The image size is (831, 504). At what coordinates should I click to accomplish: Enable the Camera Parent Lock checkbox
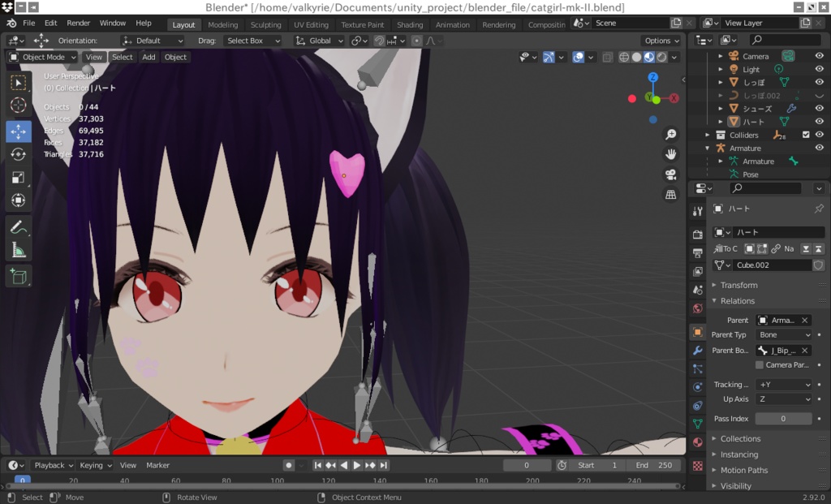tap(760, 364)
